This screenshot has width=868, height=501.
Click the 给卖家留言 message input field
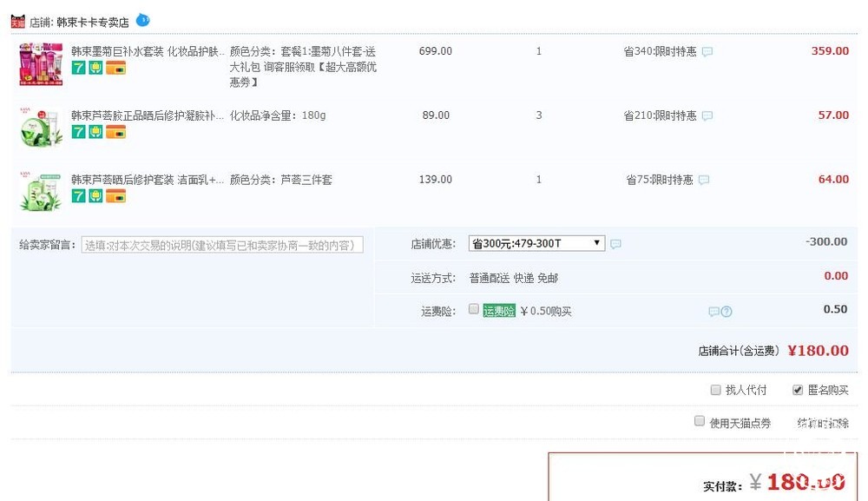[x=222, y=245]
